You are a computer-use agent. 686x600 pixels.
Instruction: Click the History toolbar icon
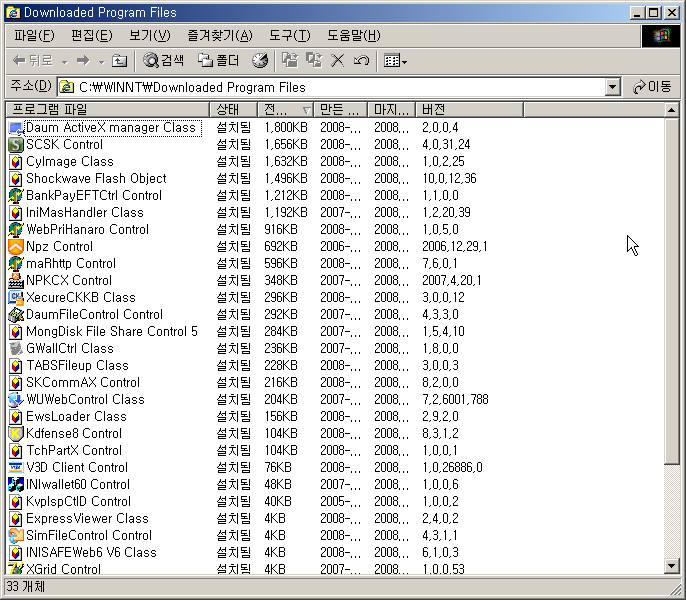260,60
